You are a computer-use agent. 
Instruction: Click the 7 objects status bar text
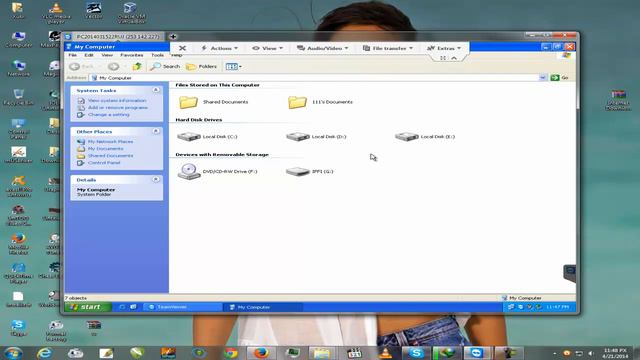point(76,298)
